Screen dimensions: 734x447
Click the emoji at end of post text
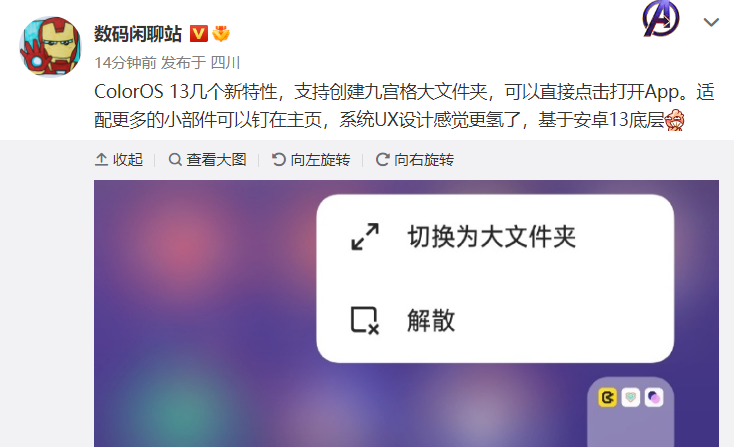tap(675, 120)
